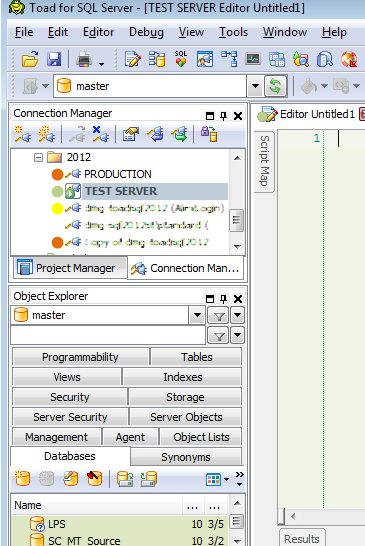Click the database explorer toolbar icon
The height and width of the screenshot is (546, 365).
tap(157, 59)
